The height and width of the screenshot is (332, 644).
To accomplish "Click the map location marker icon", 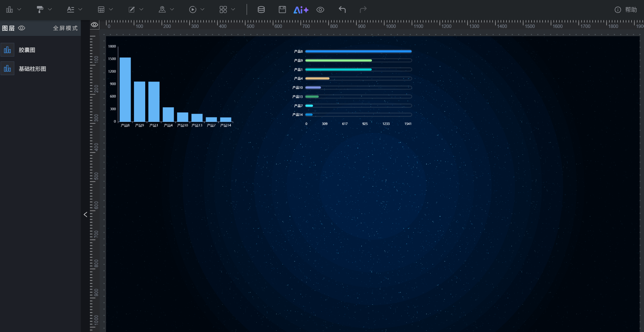I will pyautogui.click(x=162, y=10).
